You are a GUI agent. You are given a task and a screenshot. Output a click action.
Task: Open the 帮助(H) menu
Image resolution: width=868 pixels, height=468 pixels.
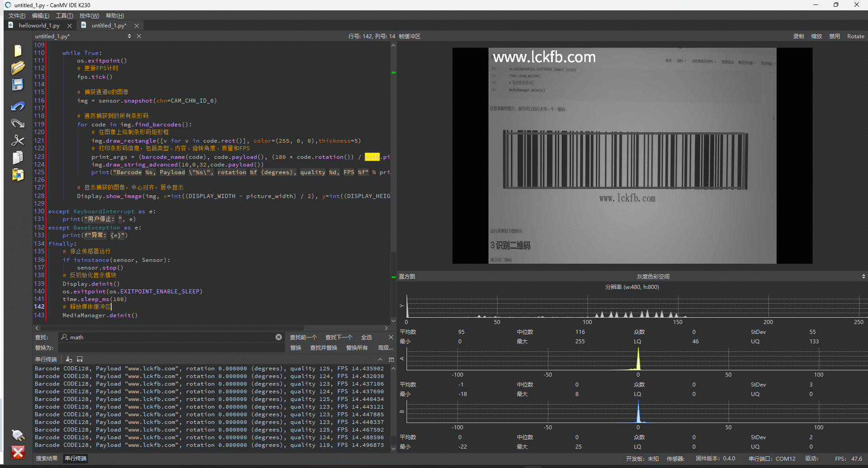coord(115,16)
